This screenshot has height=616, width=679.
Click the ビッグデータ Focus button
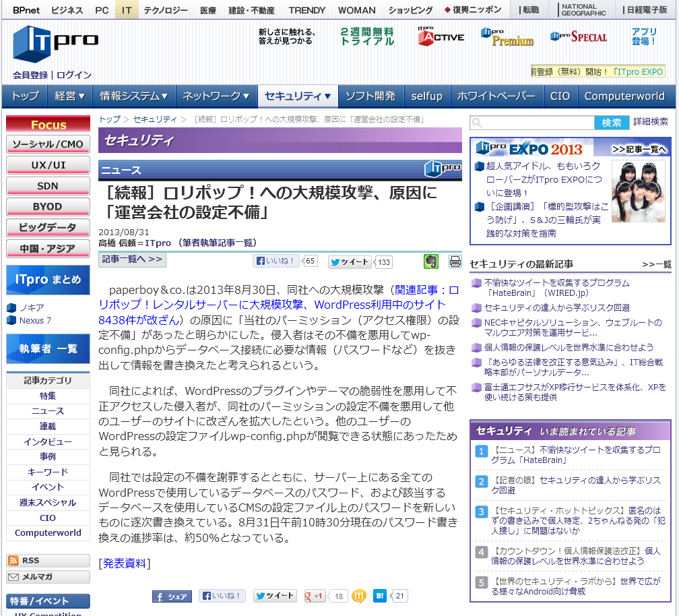(x=48, y=227)
